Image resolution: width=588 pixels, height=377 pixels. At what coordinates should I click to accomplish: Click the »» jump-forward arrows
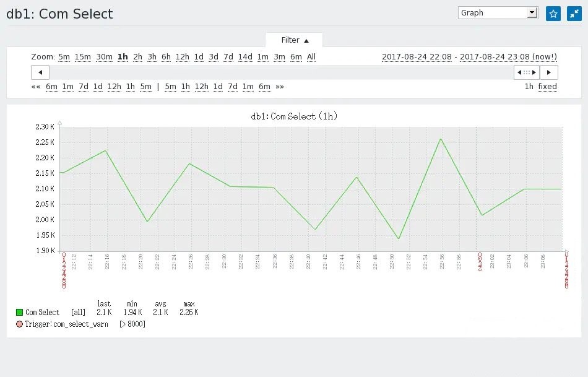point(279,87)
